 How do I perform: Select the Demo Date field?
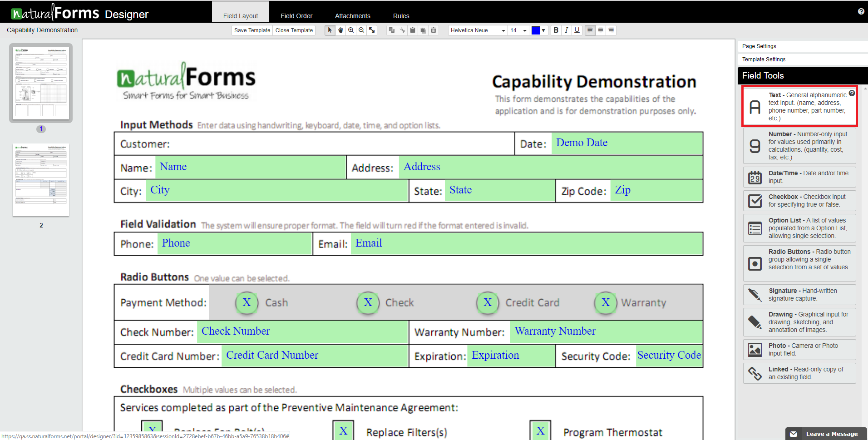[x=627, y=143]
